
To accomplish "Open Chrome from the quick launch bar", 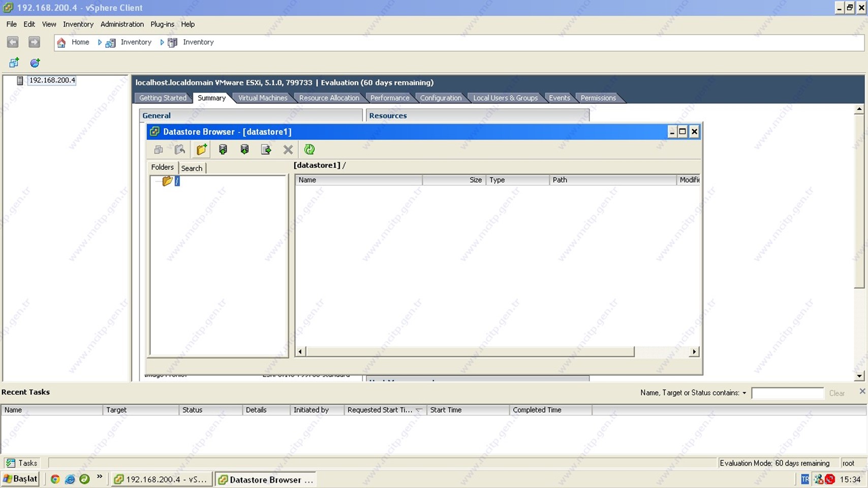I will pyautogui.click(x=55, y=479).
